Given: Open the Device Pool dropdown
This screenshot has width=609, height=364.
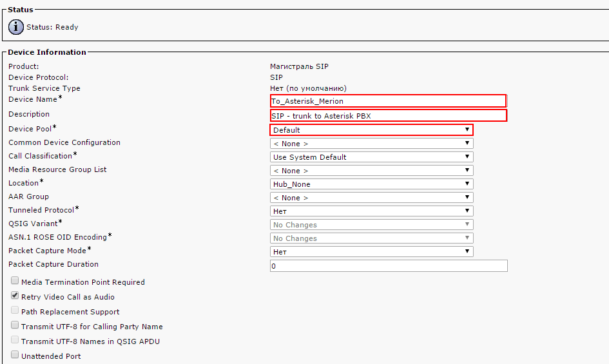Looking at the screenshot, I should click(371, 129).
